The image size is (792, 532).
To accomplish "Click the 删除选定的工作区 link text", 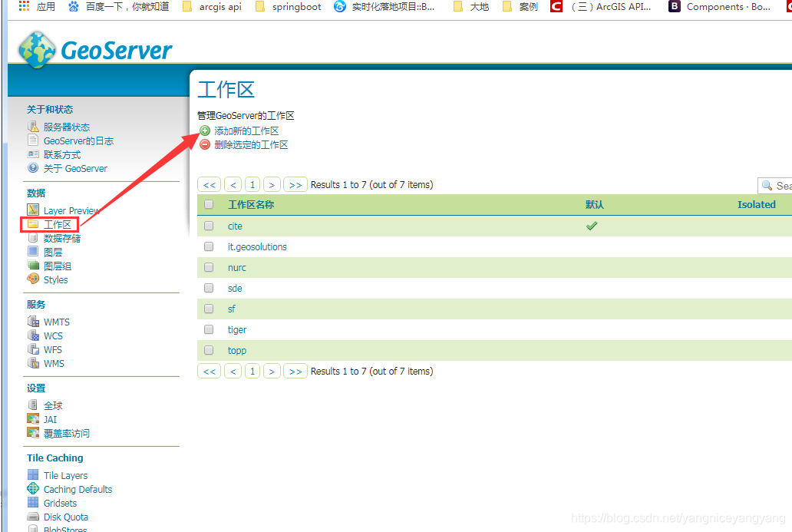I will tap(251, 144).
